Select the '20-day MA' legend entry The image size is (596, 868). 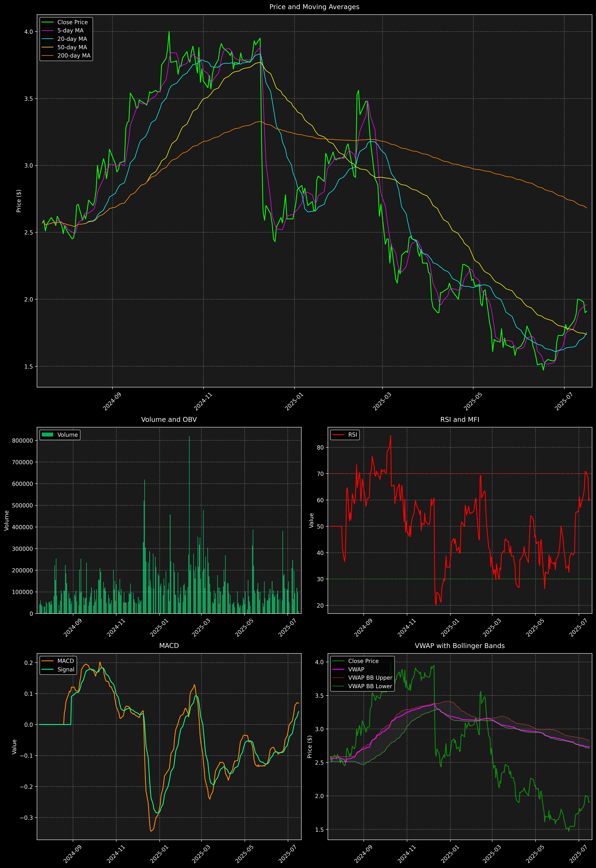point(72,39)
